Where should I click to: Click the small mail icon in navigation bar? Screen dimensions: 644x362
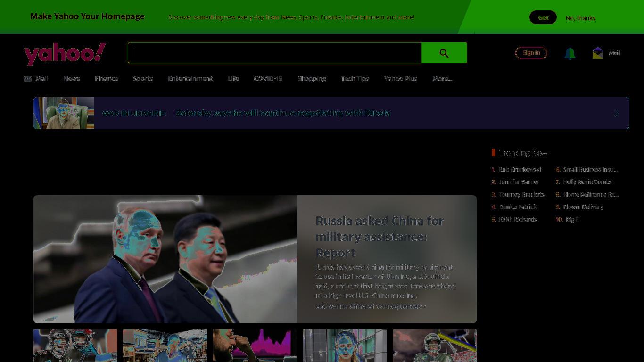click(28, 79)
